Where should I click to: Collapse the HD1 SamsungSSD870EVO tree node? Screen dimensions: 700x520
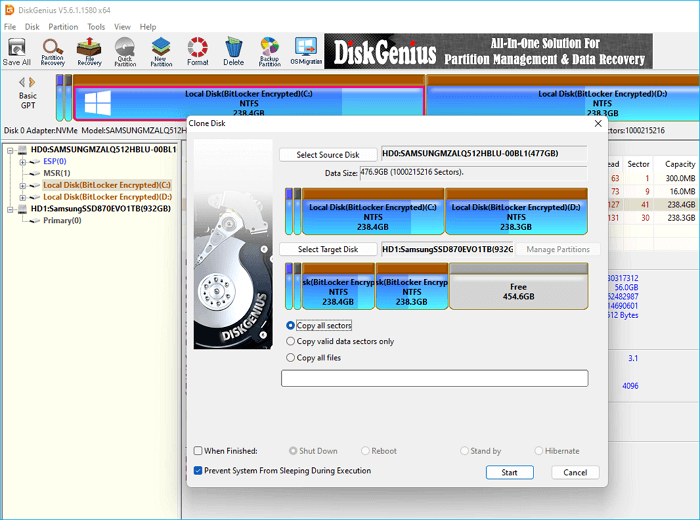coord(10,209)
